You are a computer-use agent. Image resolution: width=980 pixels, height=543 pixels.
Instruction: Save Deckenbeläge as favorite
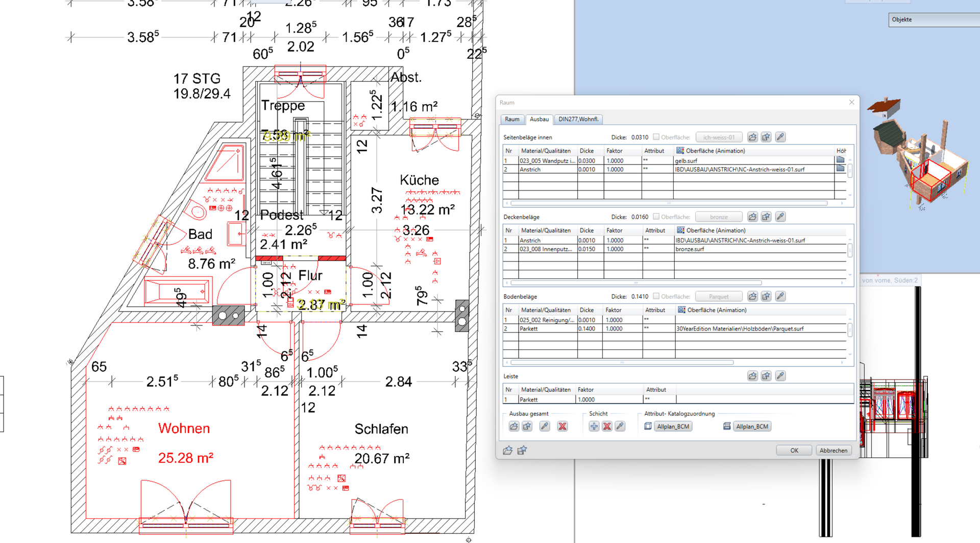[766, 217]
